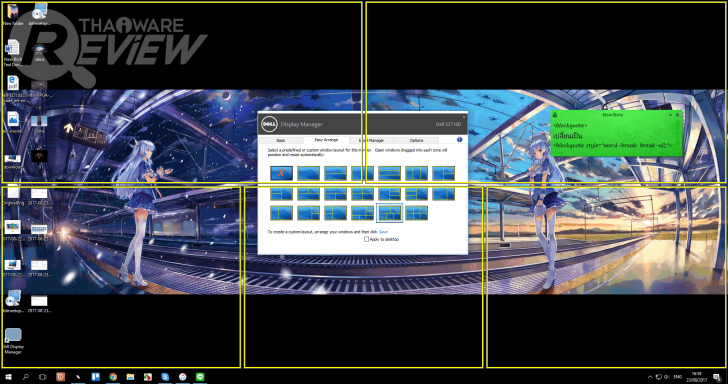Click the volume speaker icon in tray
Screen dimensions: 728x384
click(x=666, y=377)
